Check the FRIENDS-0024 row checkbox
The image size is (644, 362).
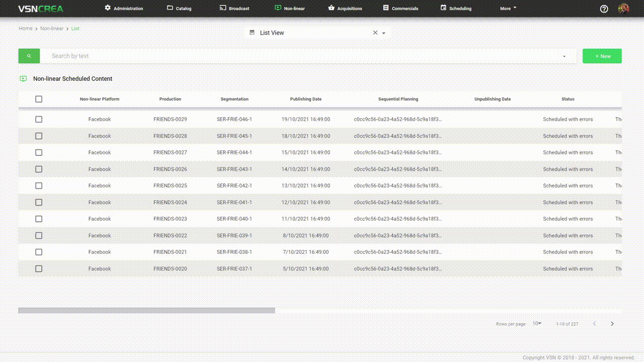click(x=39, y=202)
